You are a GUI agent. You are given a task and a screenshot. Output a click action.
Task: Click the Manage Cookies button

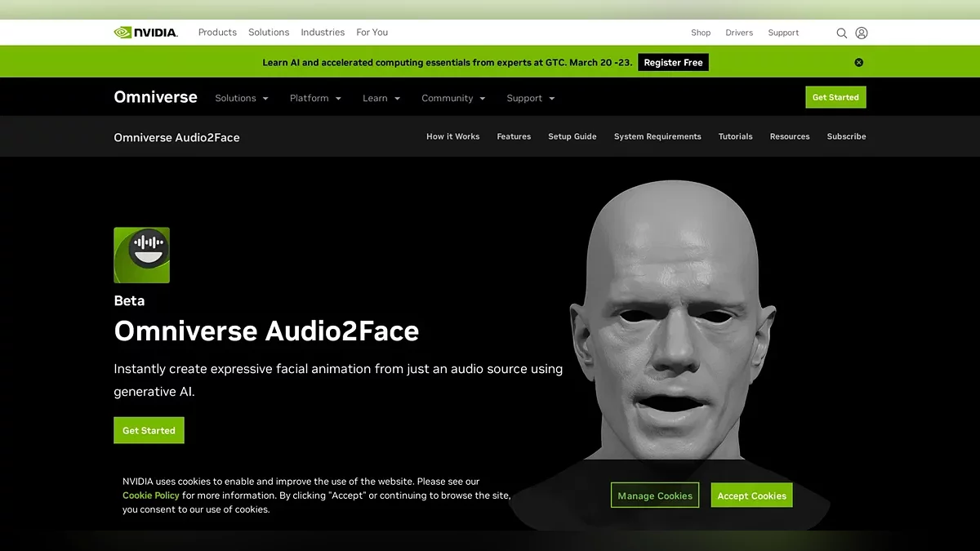click(655, 495)
